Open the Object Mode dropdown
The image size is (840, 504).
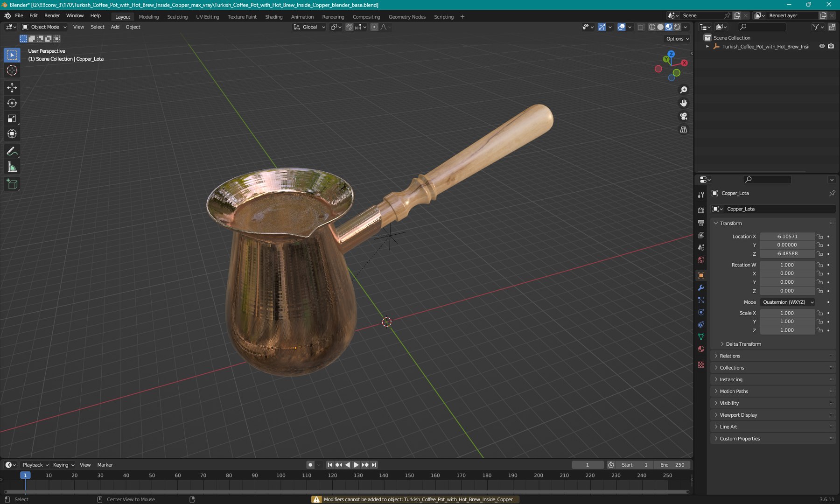coord(45,27)
